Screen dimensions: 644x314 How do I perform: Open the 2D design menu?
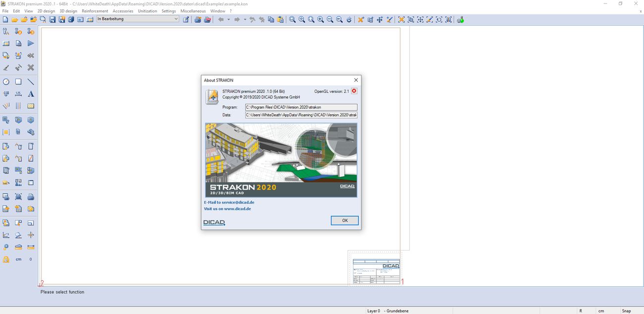click(x=46, y=11)
